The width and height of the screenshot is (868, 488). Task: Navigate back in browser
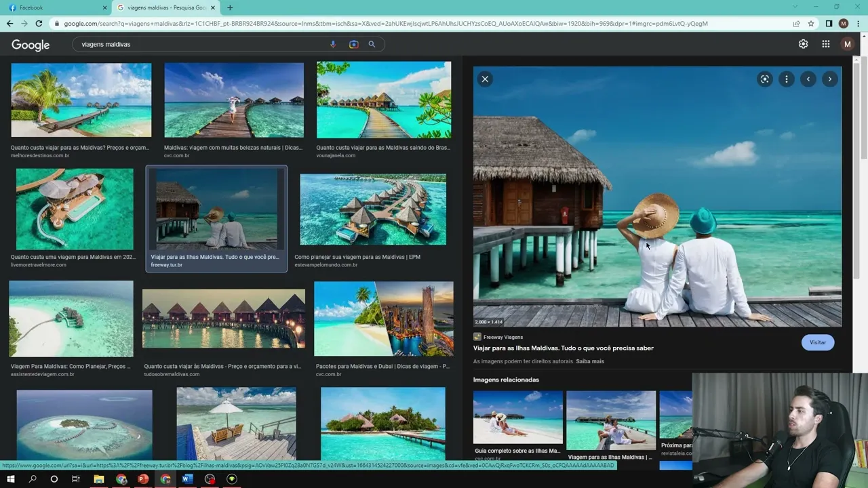(9, 23)
